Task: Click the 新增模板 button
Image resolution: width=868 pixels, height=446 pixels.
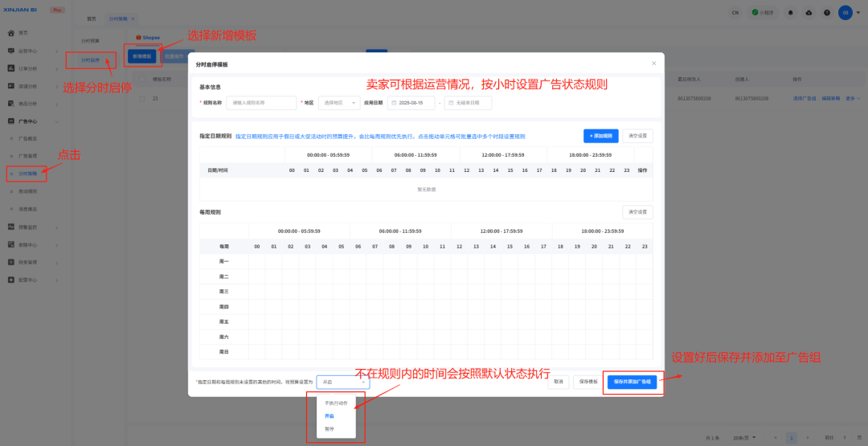Action: [142, 56]
